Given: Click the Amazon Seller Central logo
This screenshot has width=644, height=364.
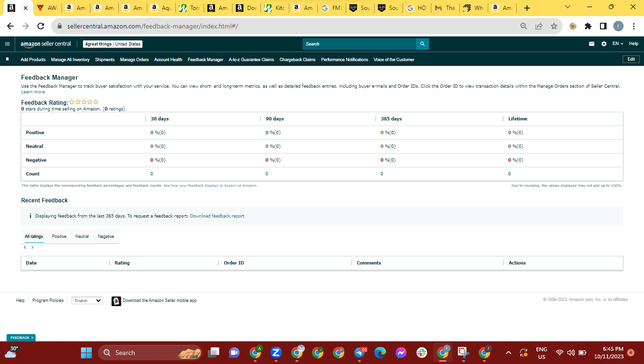Looking at the screenshot, I should pyautogui.click(x=46, y=44).
